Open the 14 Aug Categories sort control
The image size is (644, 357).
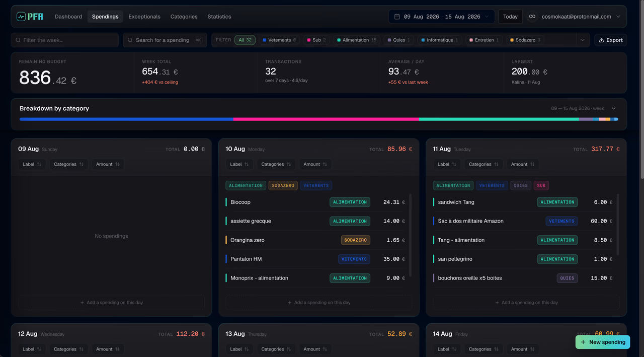(484, 349)
